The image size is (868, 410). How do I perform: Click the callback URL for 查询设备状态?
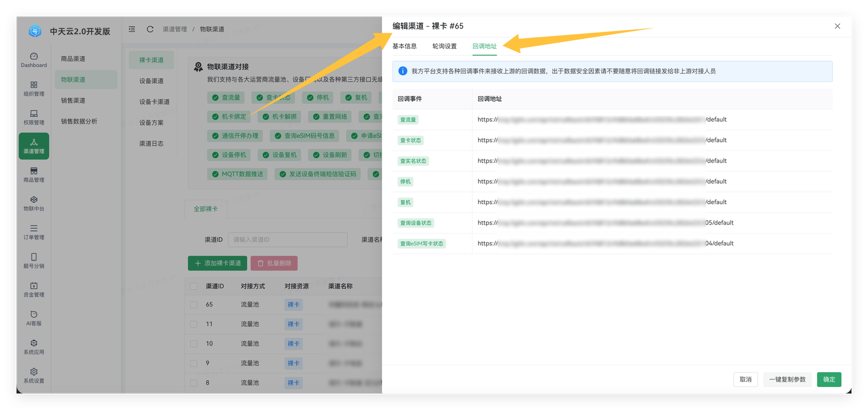click(606, 223)
